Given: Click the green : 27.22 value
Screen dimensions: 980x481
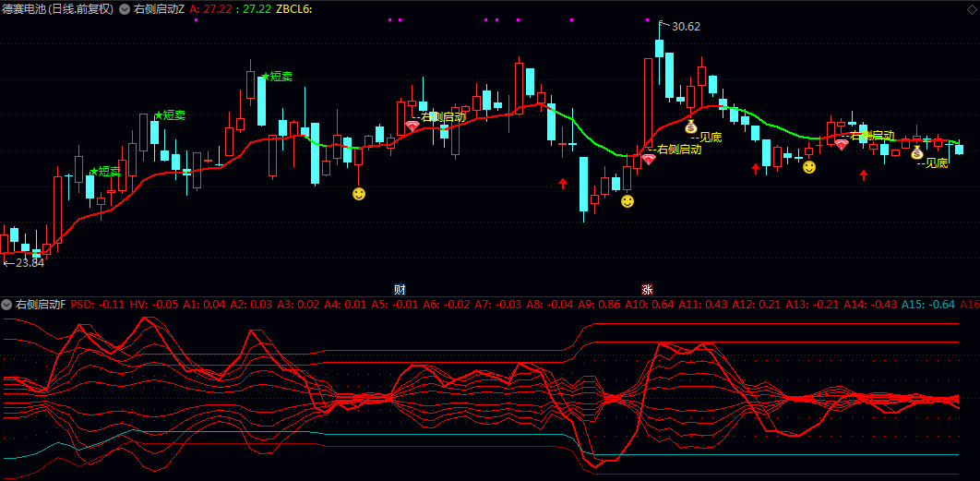Looking at the screenshot, I should tap(255, 9).
